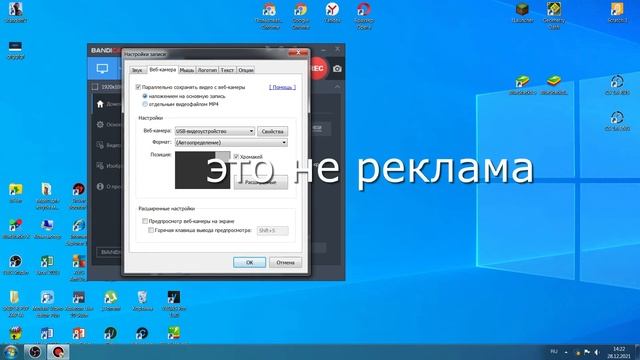Switch to the Текст tab
The width and height of the screenshot is (640, 360).
227,70
